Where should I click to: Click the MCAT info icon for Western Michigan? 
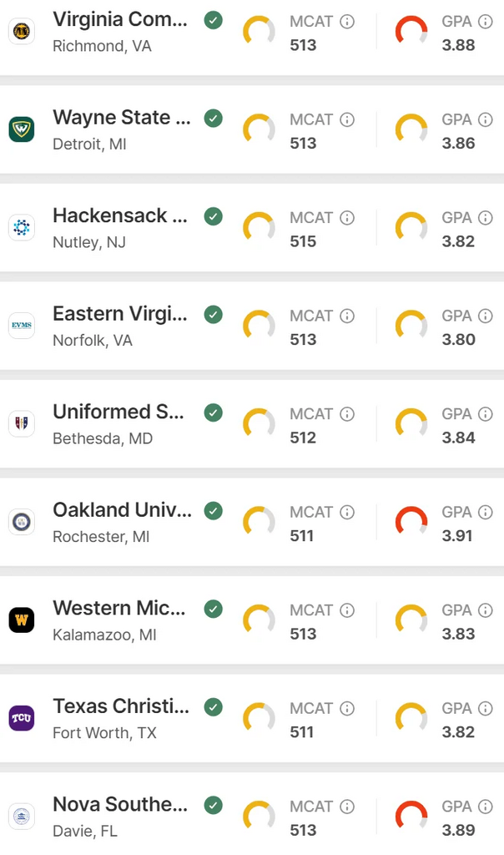click(x=347, y=610)
